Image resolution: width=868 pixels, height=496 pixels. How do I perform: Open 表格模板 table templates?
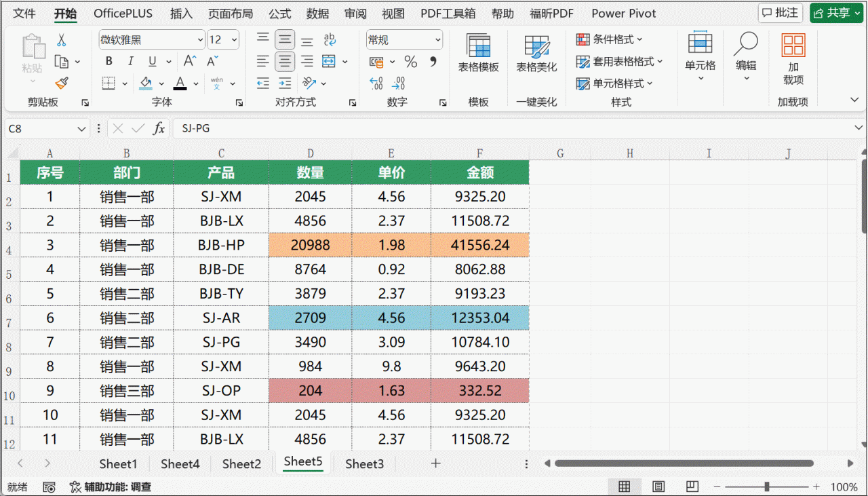tap(478, 53)
